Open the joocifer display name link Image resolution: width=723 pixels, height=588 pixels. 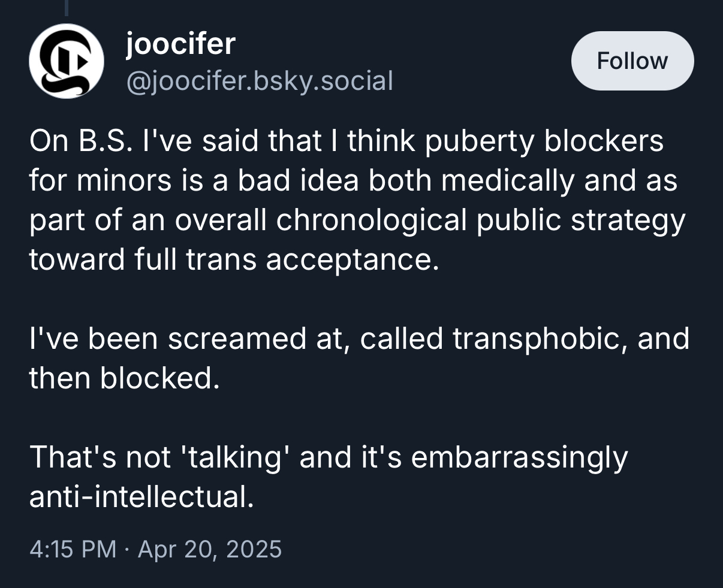(x=180, y=43)
